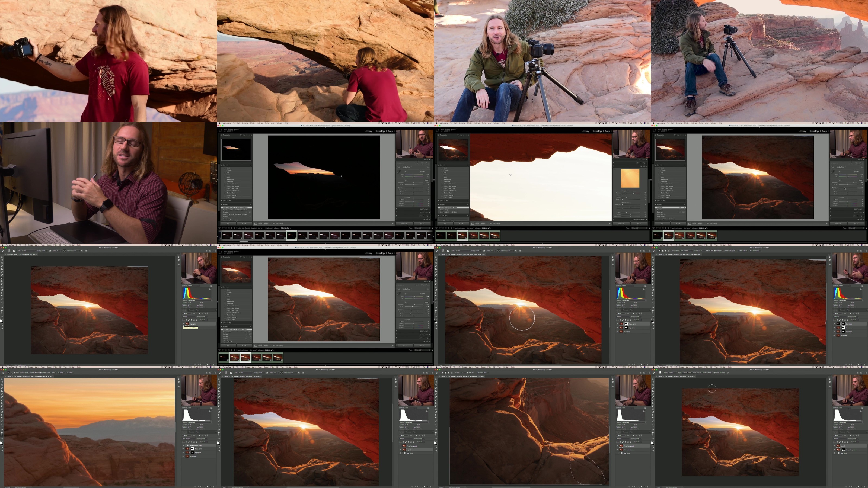
Task: Select Hand tool in brush-circle Photoshop toolbar
Action: coord(436,310)
